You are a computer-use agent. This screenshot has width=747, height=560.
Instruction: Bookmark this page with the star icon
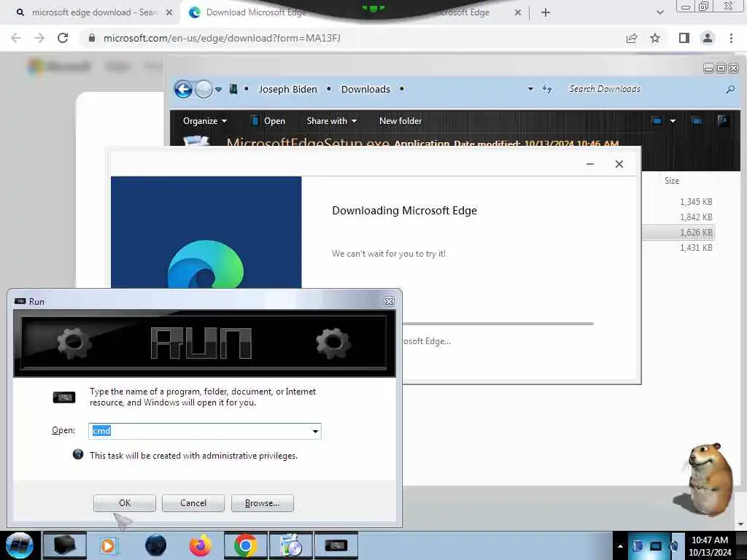[x=655, y=38]
